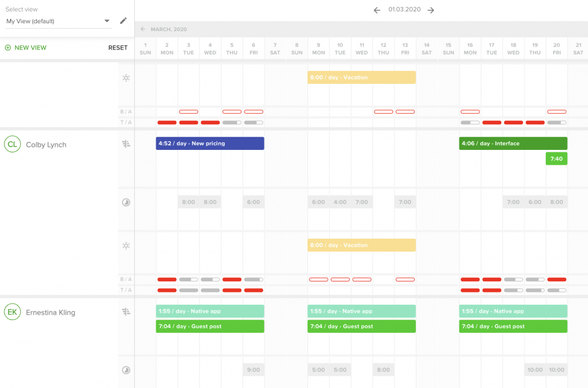588x388 pixels.
Task: Open Colby Lynch's Vacation bar
Action: 361,245
